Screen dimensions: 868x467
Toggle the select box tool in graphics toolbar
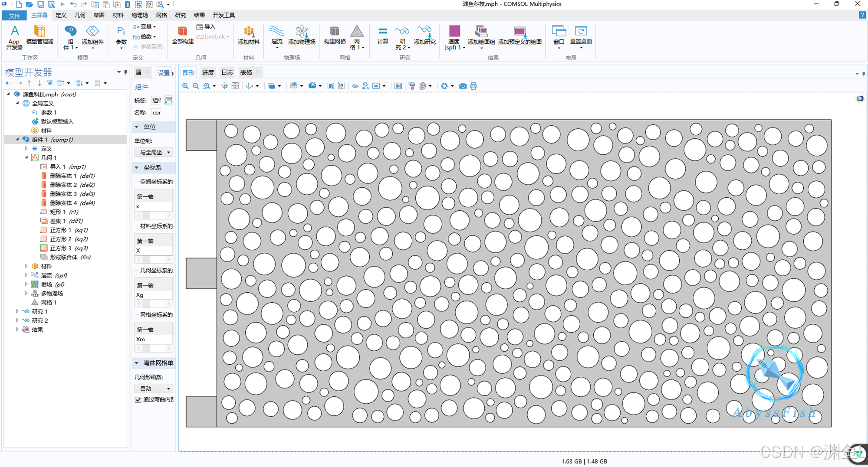coord(331,86)
